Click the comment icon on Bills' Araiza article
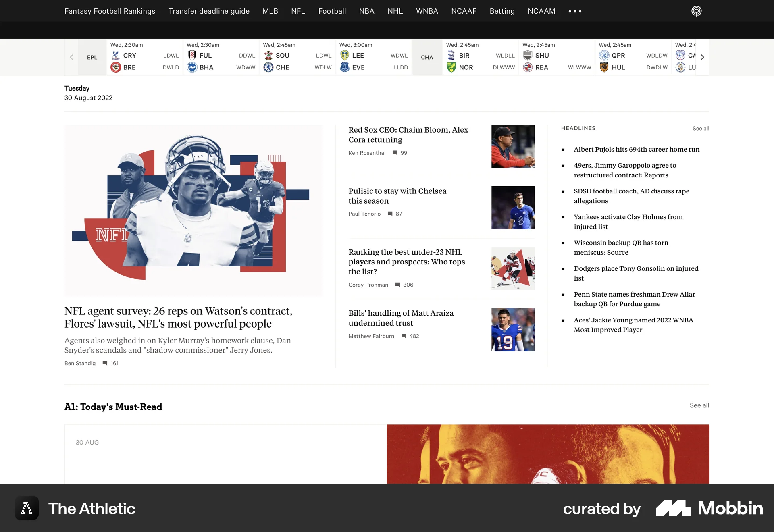 pos(404,336)
